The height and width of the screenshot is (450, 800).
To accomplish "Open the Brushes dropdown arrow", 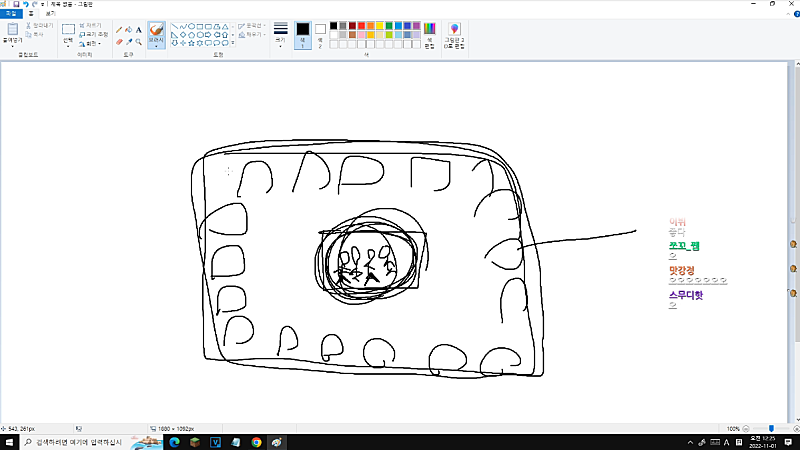I will [x=156, y=46].
